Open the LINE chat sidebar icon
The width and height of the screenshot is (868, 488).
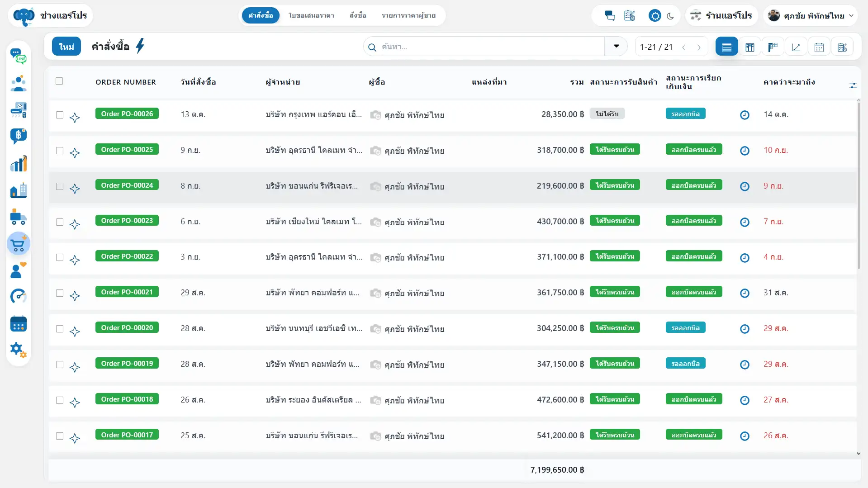(x=19, y=57)
